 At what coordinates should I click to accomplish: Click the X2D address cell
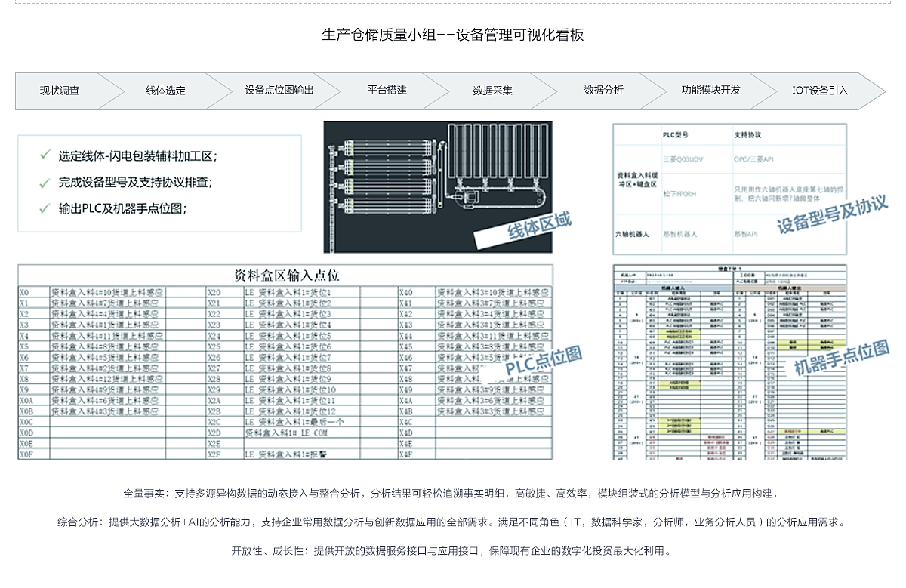(223, 433)
